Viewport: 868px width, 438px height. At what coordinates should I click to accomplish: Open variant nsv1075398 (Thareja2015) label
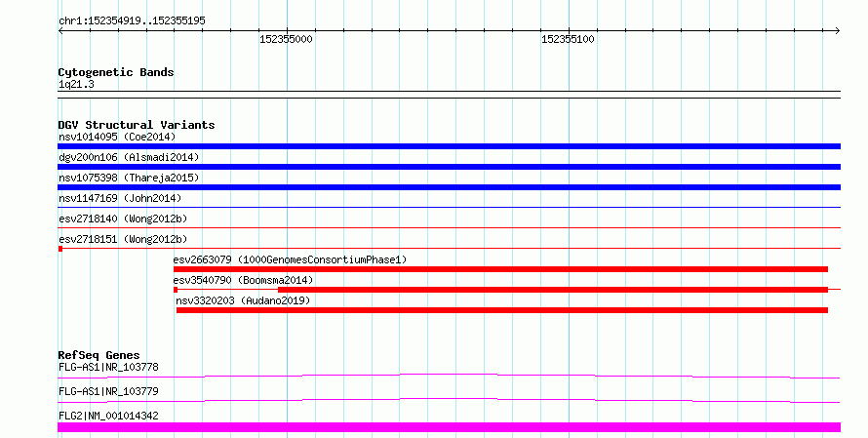[x=129, y=178]
